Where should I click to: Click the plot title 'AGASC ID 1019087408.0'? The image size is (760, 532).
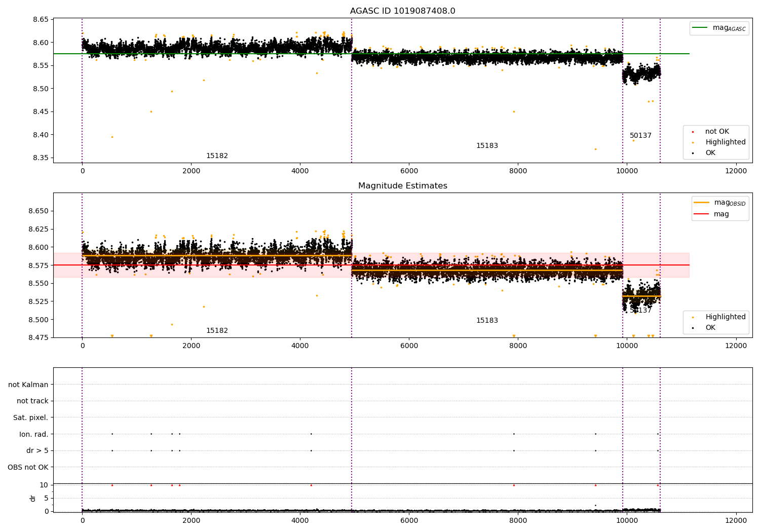tap(402, 11)
